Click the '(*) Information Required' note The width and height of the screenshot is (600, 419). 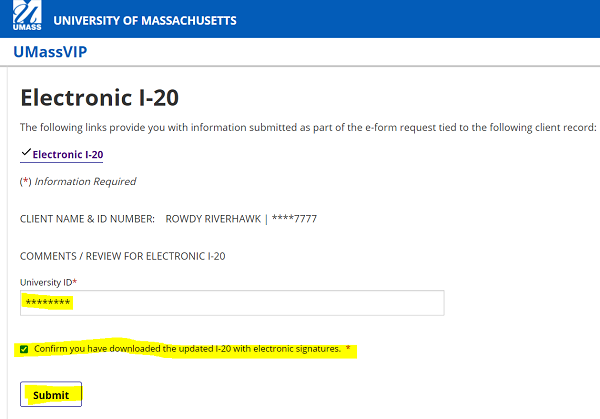point(78,181)
